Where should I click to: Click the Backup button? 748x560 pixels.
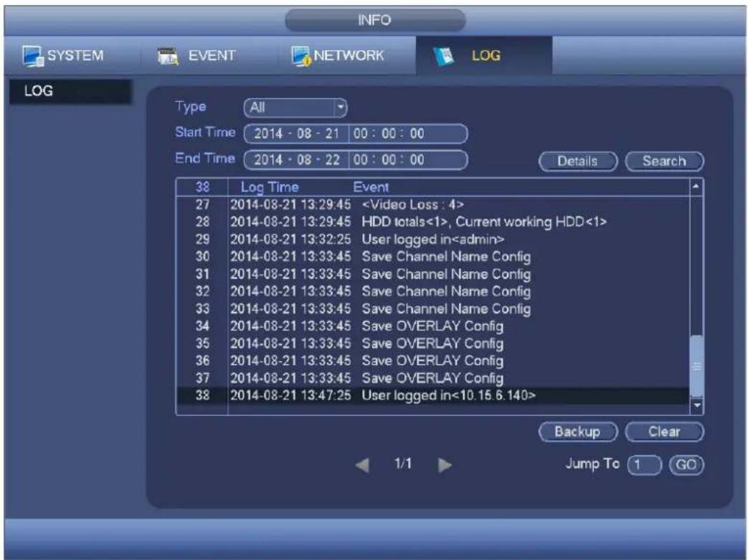pos(578,432)
